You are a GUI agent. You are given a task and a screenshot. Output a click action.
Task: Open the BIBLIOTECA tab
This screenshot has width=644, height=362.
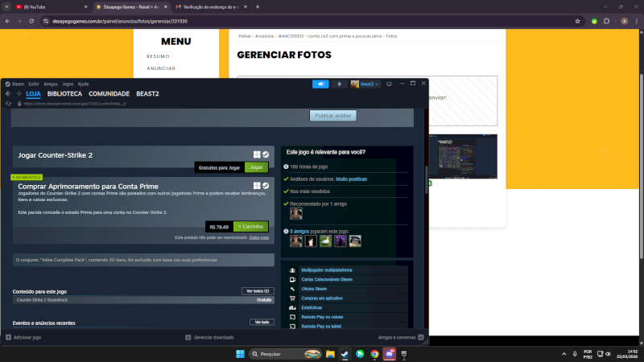[64, 94]
